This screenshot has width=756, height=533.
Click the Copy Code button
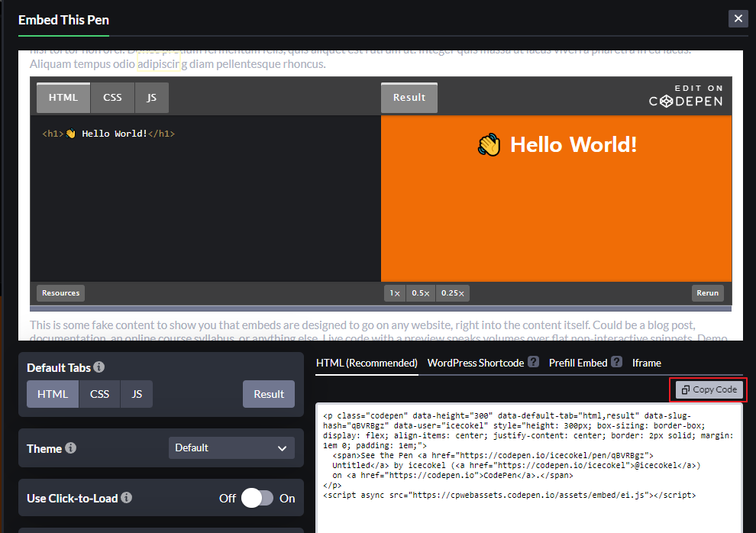pos(709,389)
